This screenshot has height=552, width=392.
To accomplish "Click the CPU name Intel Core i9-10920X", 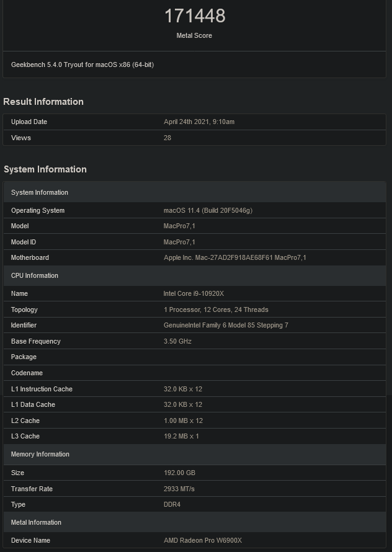I will tap(194, 293).
